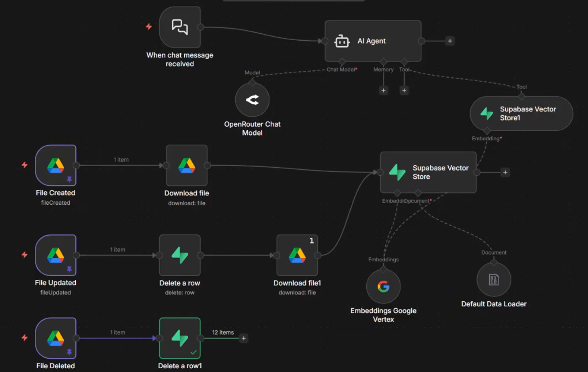
Task: Select the File Deleted Google Drive trigger
Action: (56, 338)
